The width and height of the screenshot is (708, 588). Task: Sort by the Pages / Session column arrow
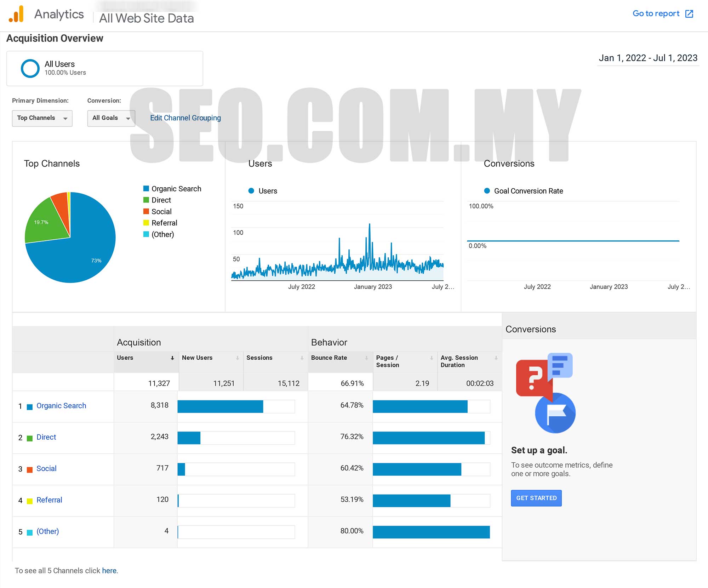(x=432, y=358)
